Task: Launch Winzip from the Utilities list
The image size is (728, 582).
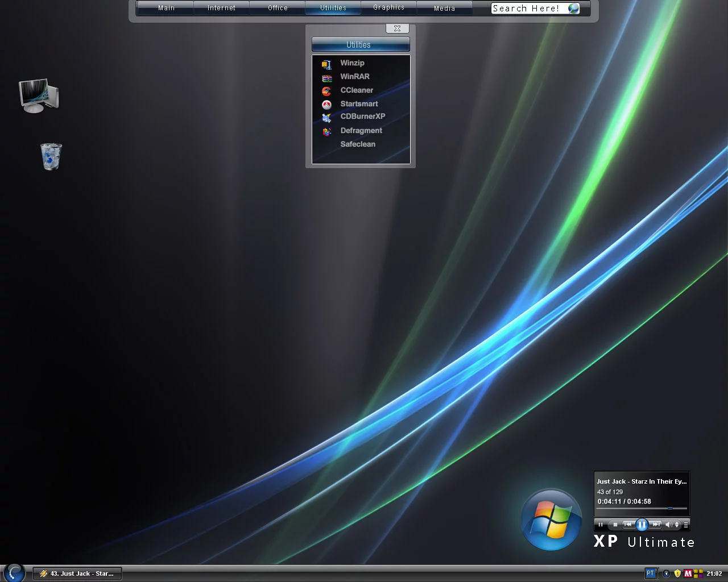Action: tap(351, 63)
